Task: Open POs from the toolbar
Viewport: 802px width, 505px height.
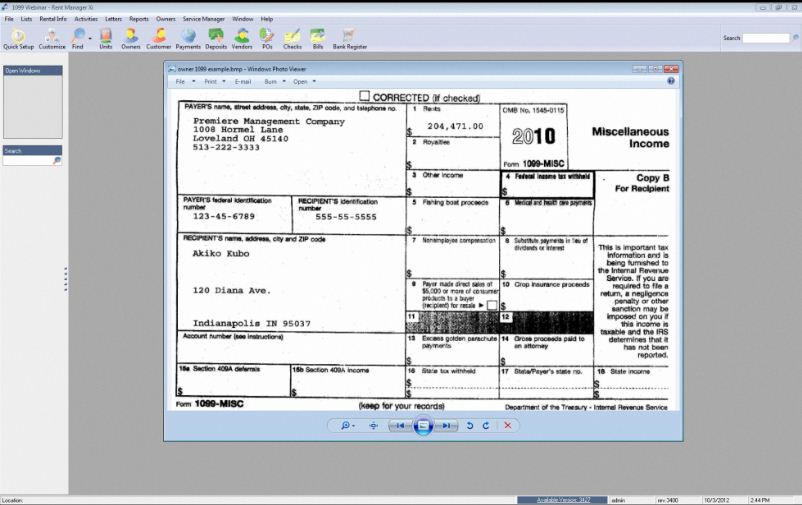Action: point(267,39)
